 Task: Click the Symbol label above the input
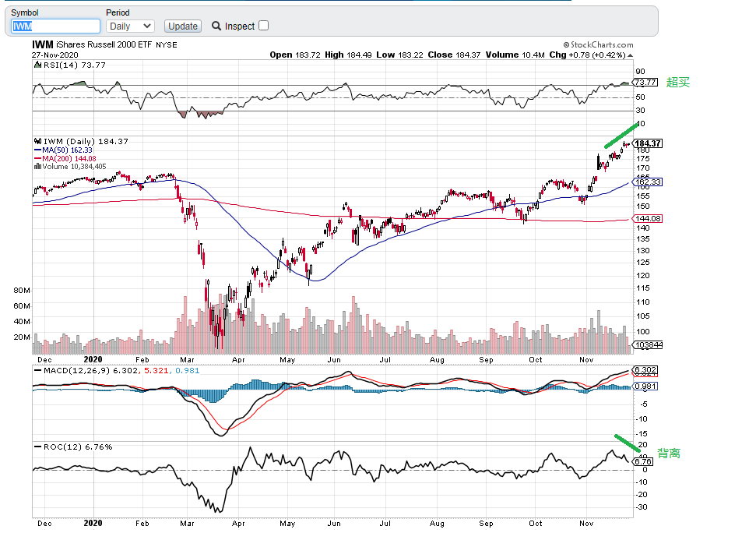[25, 12]
